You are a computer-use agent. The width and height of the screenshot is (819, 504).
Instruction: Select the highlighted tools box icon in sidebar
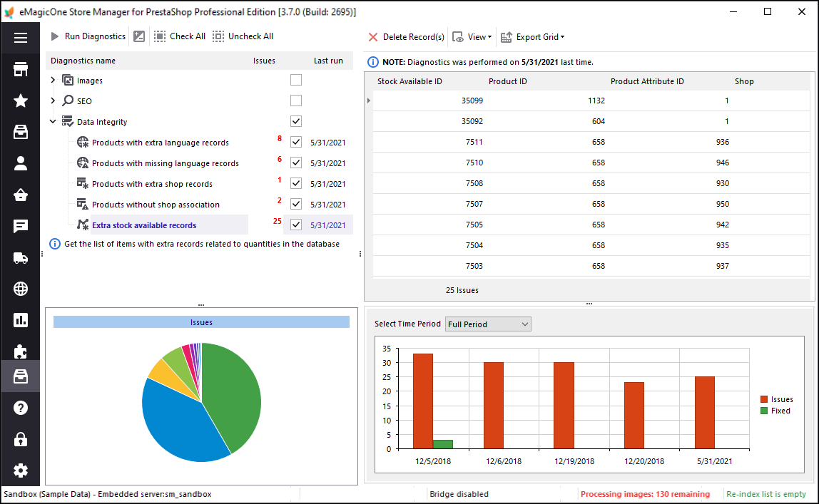21,376
